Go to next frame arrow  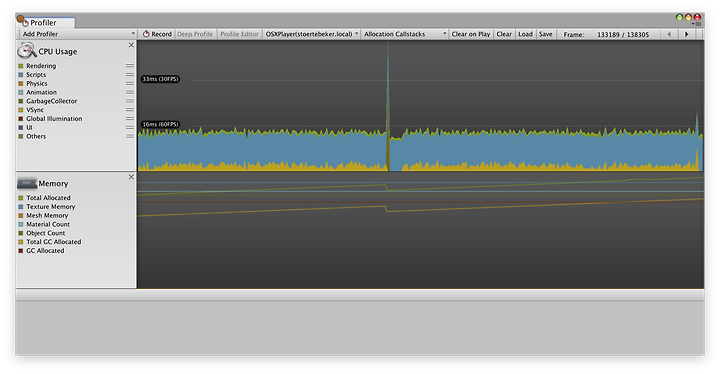coord(686,34)
